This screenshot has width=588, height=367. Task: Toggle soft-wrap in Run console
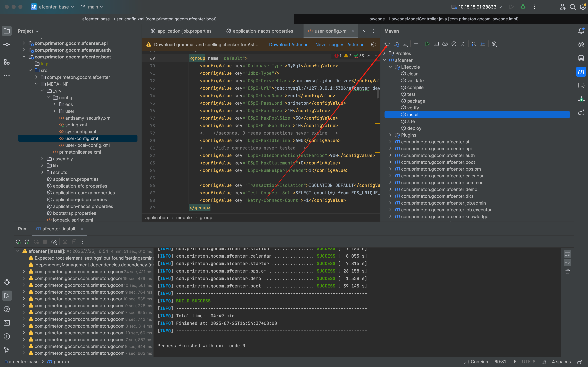[567, 254]
